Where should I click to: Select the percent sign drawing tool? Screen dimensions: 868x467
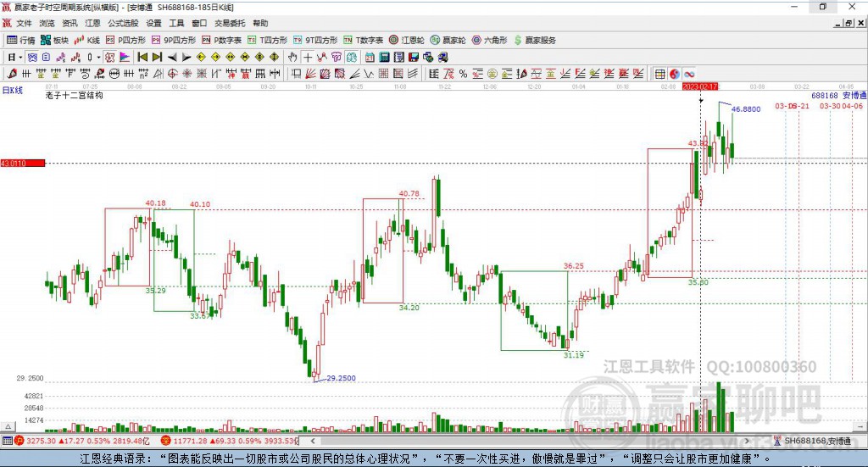coord(463,74)
